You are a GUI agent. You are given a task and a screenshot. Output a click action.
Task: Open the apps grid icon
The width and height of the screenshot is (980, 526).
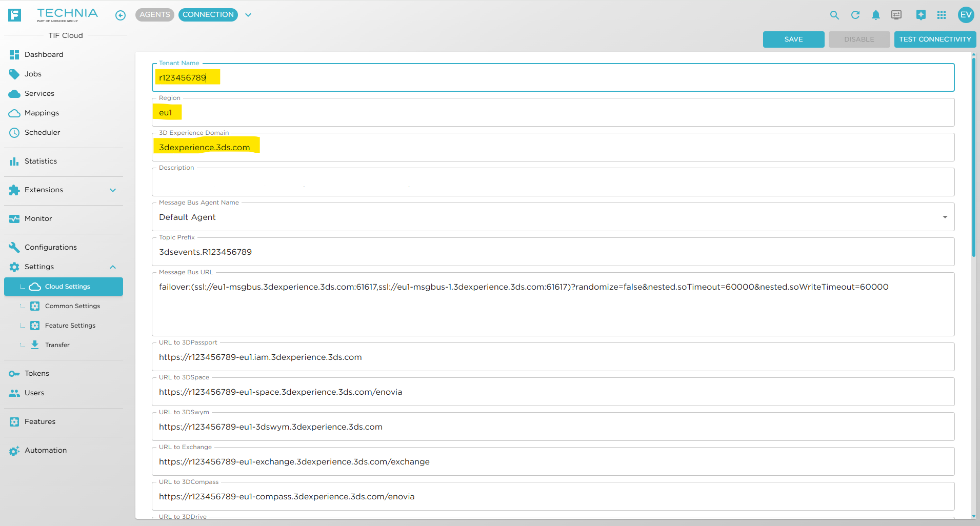point(941,15)
